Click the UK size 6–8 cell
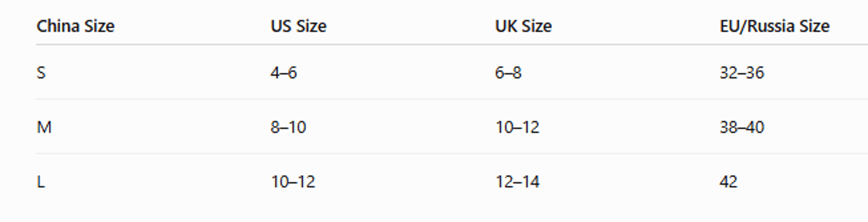Viewport: 868px width, 222px height. tap(508, 73)
